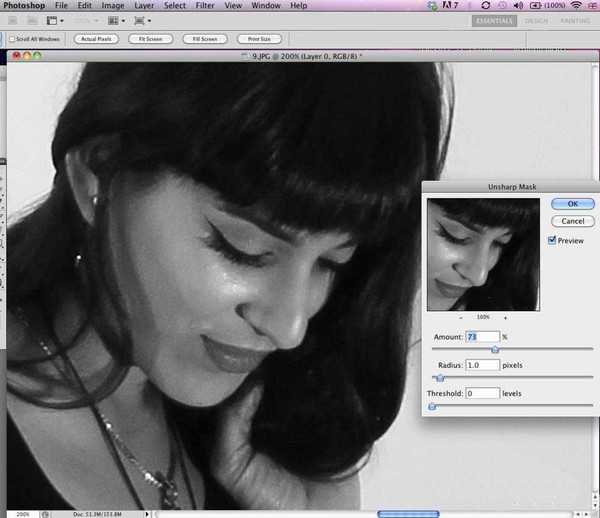Screen dimensions: 600x518
Task: Click the horizontal scrollbar thumb at bottom
Action: pyautogui.click(x=406, y=513)
